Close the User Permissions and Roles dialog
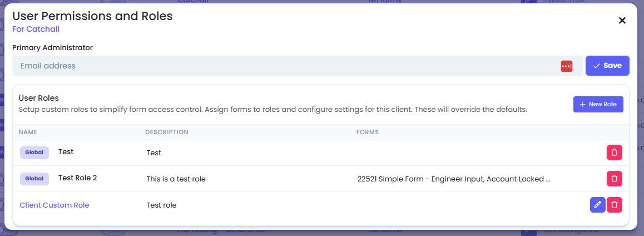Screen dimensions: 644x236 tap(622, 21)
